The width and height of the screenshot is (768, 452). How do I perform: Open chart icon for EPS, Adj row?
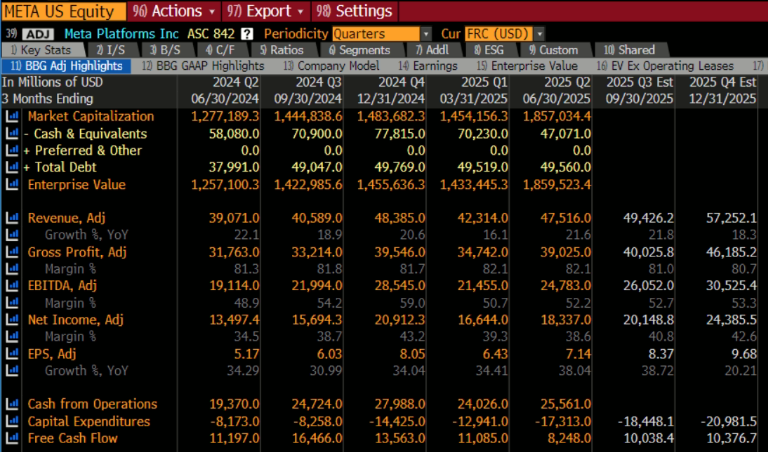(x=12, y=354)
